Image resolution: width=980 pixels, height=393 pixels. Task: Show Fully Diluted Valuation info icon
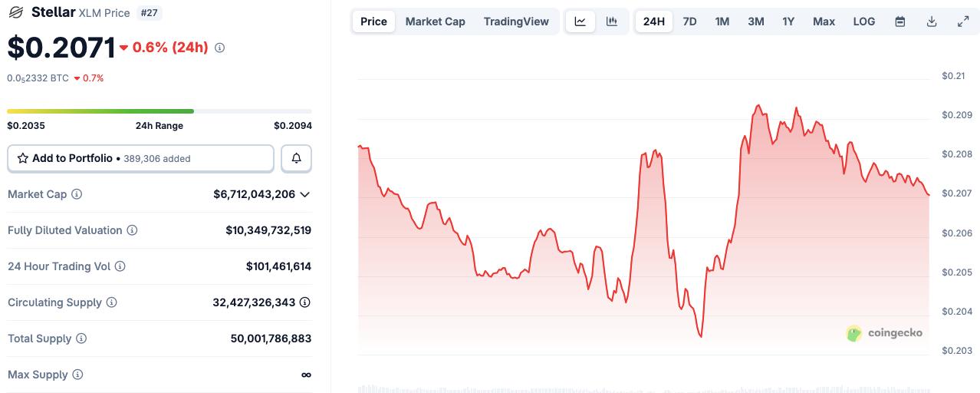pyautogui.click(x=132, y=230)
